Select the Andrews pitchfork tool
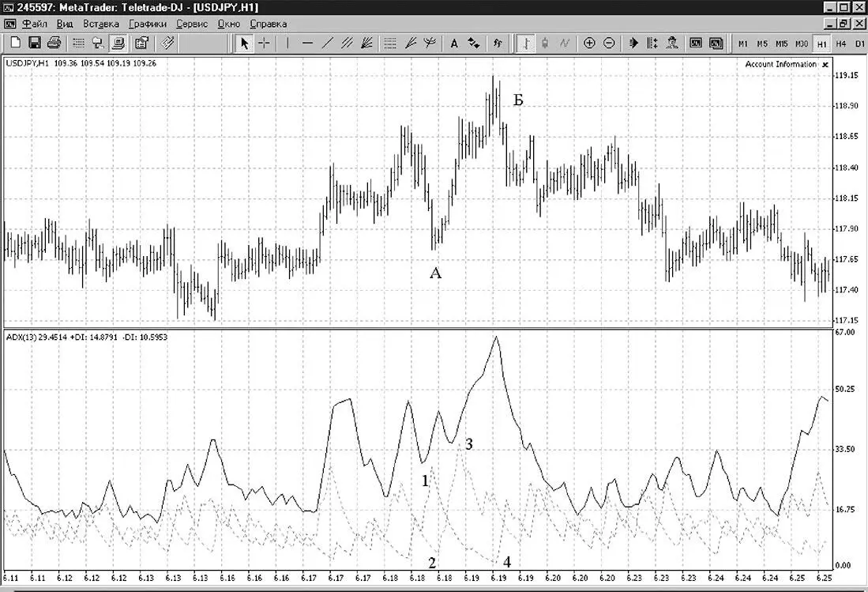The image size is (868, 592). point(429,43)
